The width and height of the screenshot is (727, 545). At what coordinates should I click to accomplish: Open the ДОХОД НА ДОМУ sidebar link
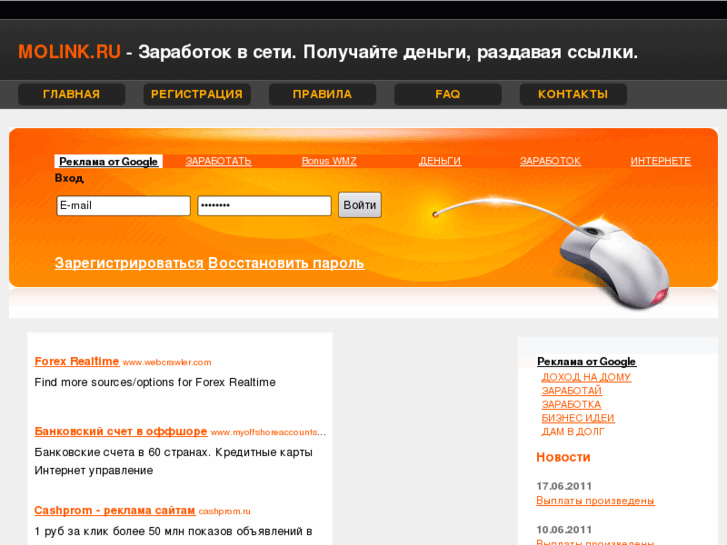(x=586, y=377)
